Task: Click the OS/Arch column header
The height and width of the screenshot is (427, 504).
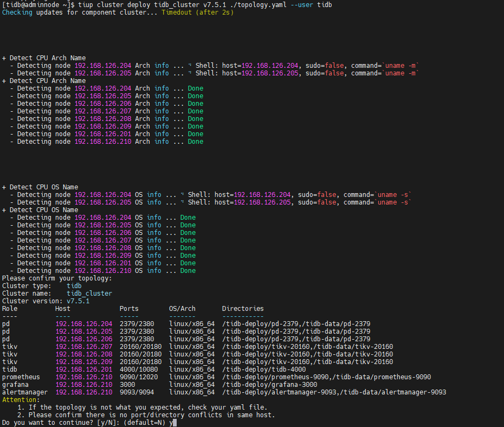Action: (182, 309)
